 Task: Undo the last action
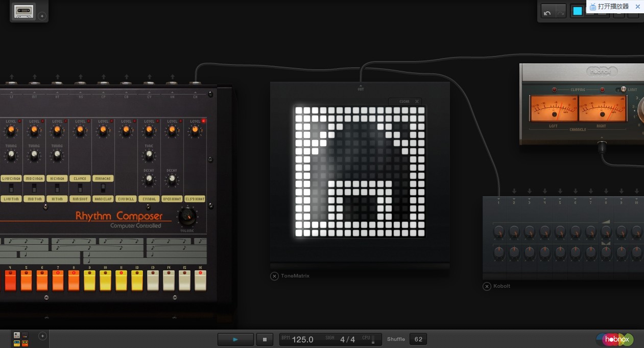[x=547, y=12]
